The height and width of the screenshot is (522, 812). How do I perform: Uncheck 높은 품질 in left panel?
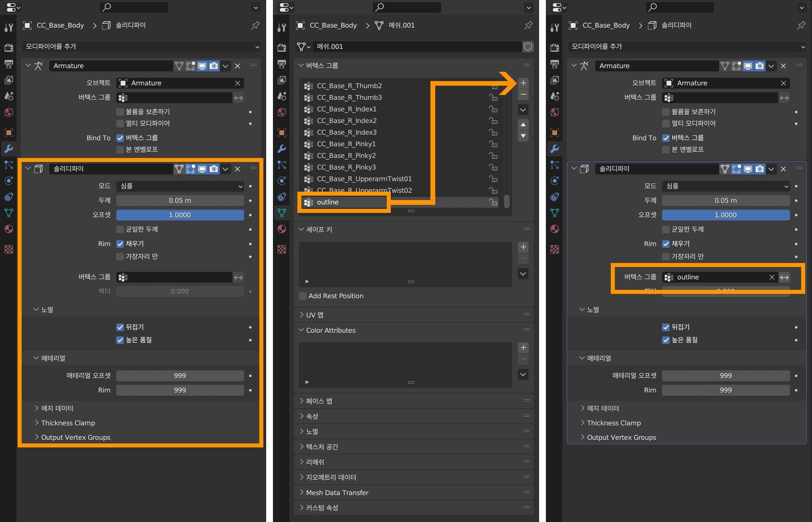point(120,340)
